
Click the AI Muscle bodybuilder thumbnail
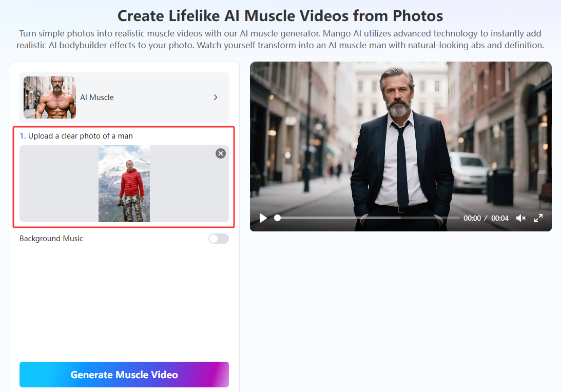[x=50, y=97]
